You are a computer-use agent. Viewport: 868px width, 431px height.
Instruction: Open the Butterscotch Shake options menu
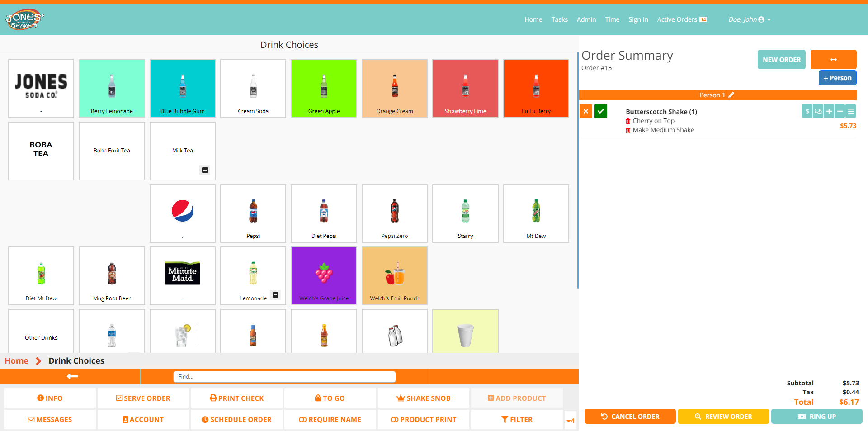(x=850, y=111)
